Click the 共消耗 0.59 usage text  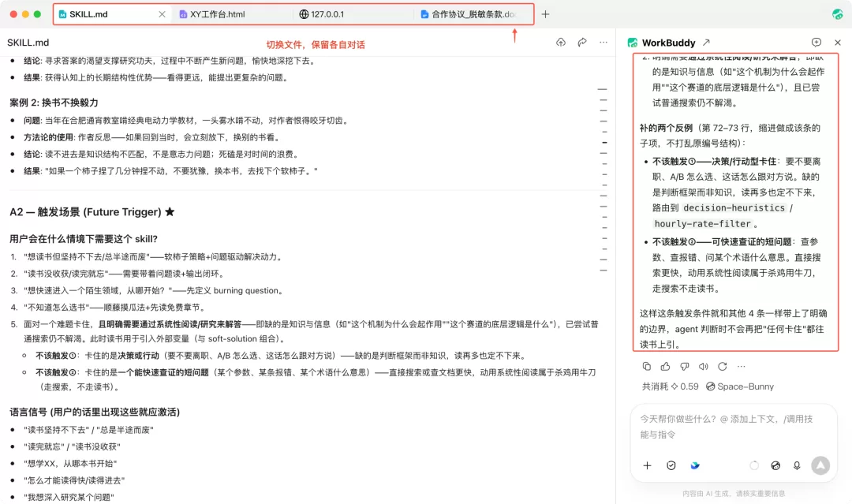pos(670,386)
